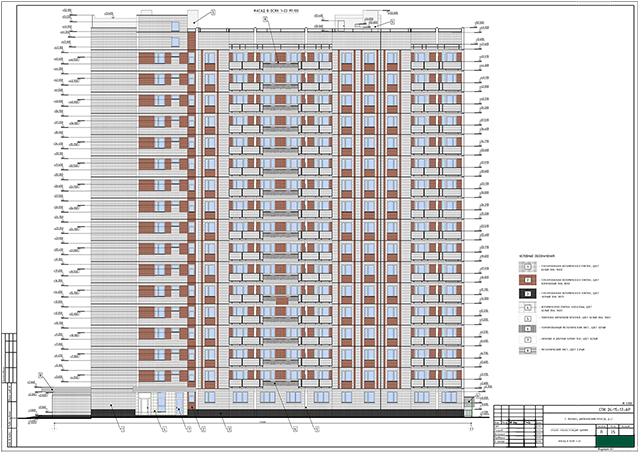Click the drawing code cell 'СПК' in title block
This screenshot has height=452, width=640.
589,410
